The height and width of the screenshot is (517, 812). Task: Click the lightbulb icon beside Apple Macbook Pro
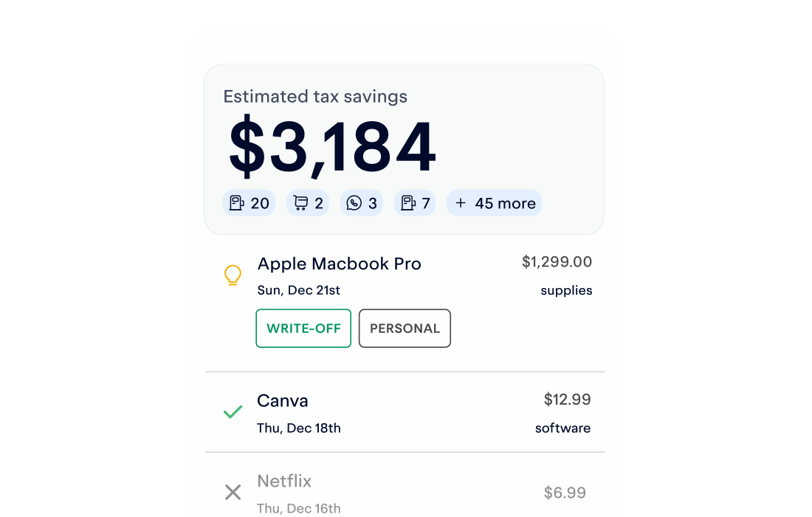[233, 275]
